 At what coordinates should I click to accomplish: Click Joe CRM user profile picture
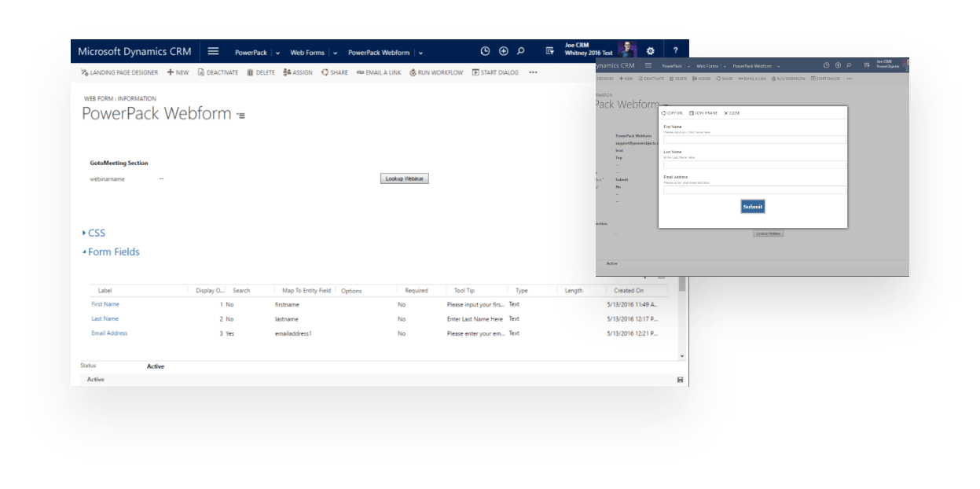[x=627, y=50]
